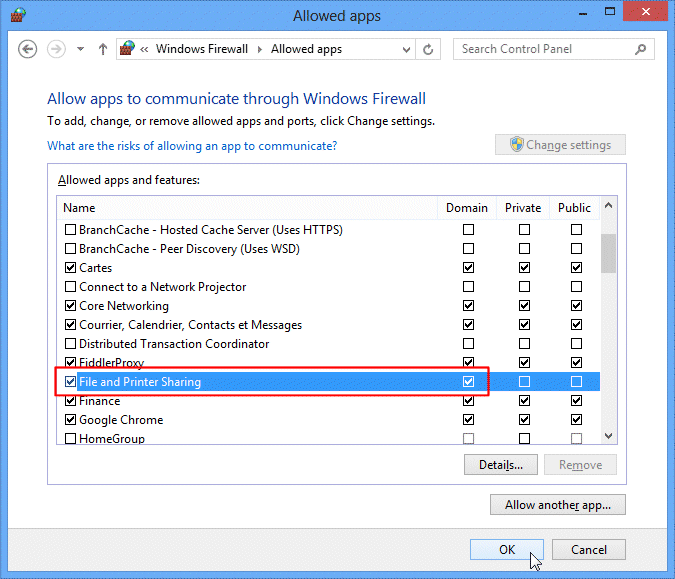The width and height of the screenshot is (675, 579).
Task: Select the FiddlerProxy row text
Action: tap(111, 362)
